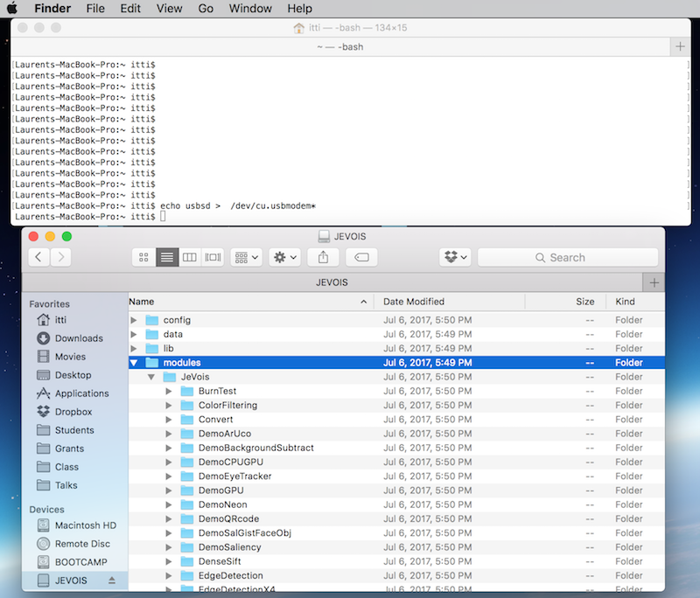
Task: Select Remote Disc device
Action: pyautogui.click(x=74, y=544)
